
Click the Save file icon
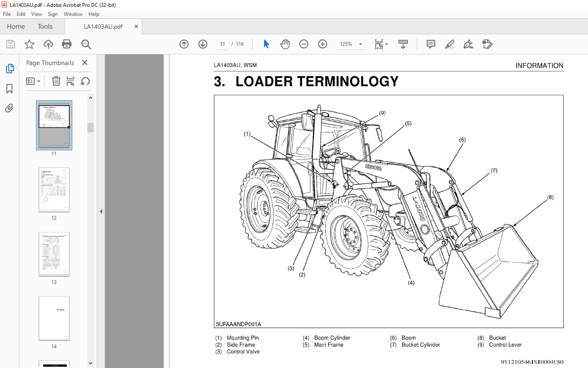[11, 44]
